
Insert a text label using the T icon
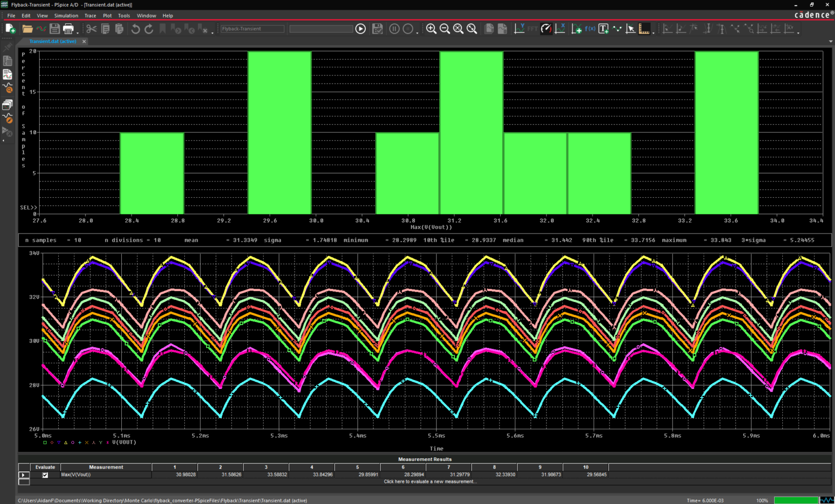603,29
